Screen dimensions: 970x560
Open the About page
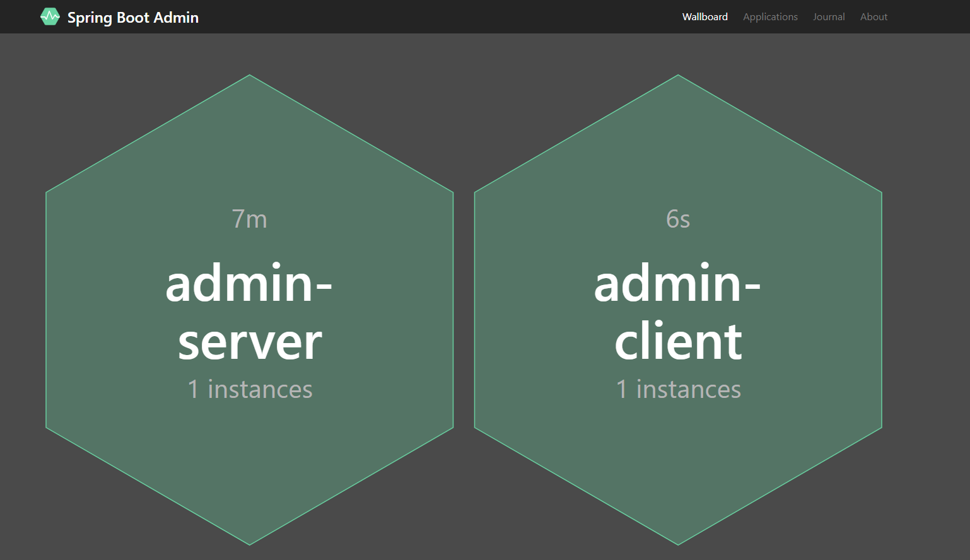point(874,17)
